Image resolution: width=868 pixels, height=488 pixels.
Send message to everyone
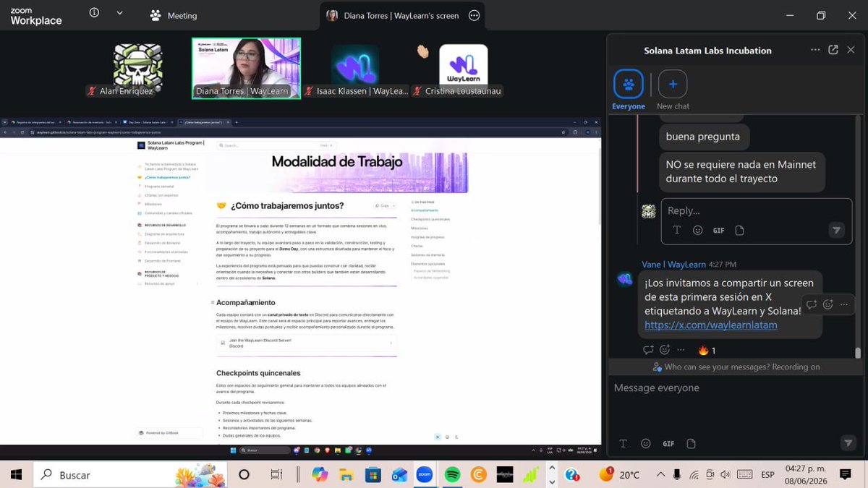848,443
